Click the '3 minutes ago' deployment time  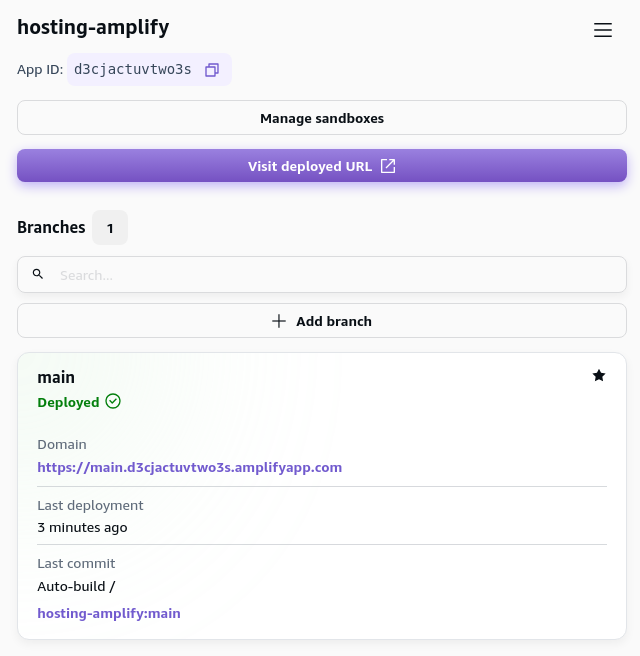click(82, 527)
